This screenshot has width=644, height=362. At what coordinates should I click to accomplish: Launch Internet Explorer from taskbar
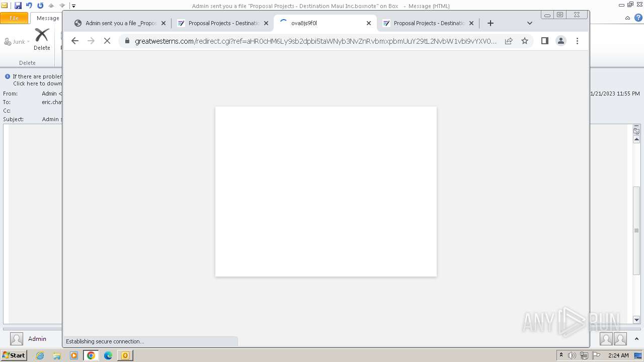coord(40,355)
